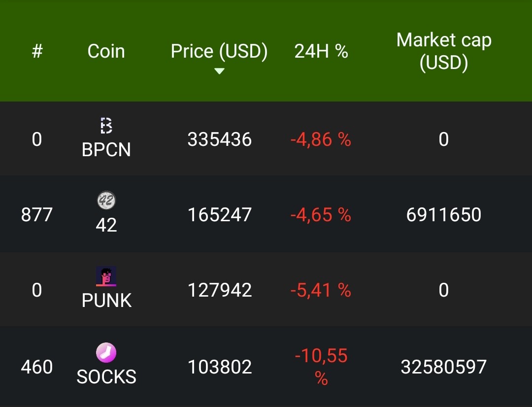Select the PUNK pixel-art icon
Image resolution: width=532 pixels, height=407 pixels.
pos(106,276)
